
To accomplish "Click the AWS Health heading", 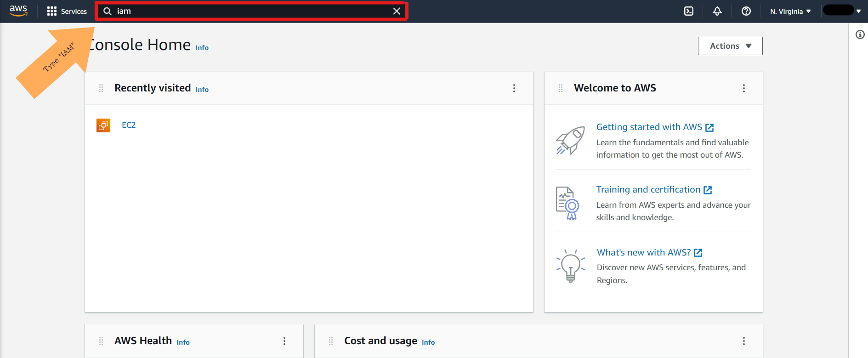I will (143, 341).
